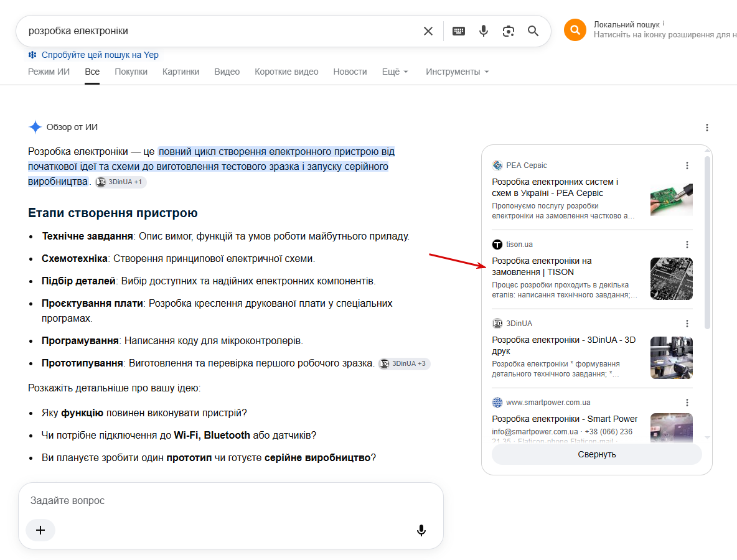Image resolution: width=737 pixels, height=560 pixels.
Task: Open Розробка електроніки 3DinUA 3D друк link
Action: [x=563, y=345]
